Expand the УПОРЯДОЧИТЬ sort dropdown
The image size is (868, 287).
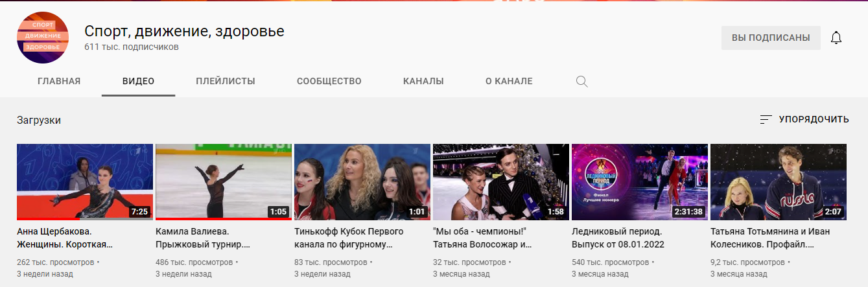tap(813, 119)
